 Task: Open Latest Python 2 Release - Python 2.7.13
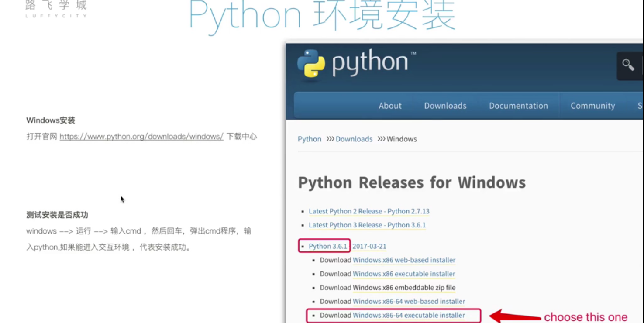tap(369, 211)
